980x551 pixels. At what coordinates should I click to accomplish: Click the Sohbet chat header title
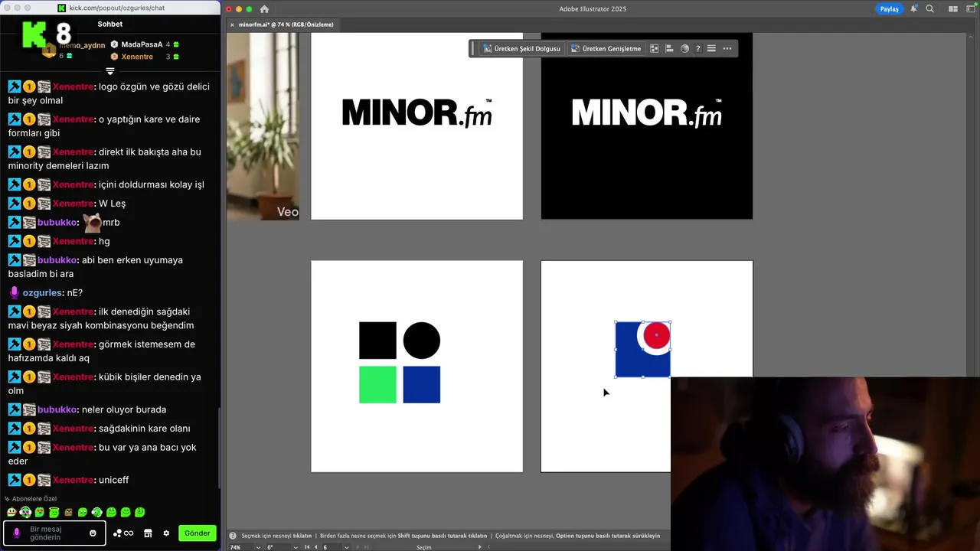[x=110, y=24]
